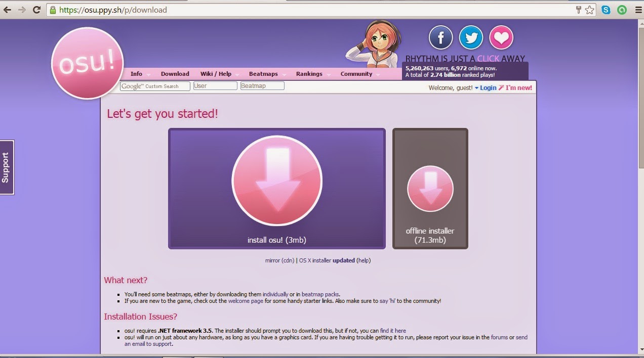Open the Beatmaps menu
The image size is (644, 358).
click(x=263, y=74)
